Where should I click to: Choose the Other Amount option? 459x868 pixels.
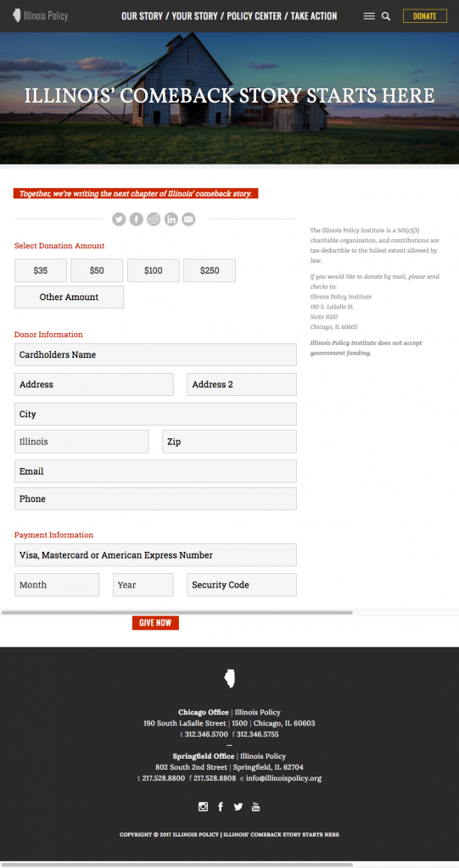(x=70, y=298)
